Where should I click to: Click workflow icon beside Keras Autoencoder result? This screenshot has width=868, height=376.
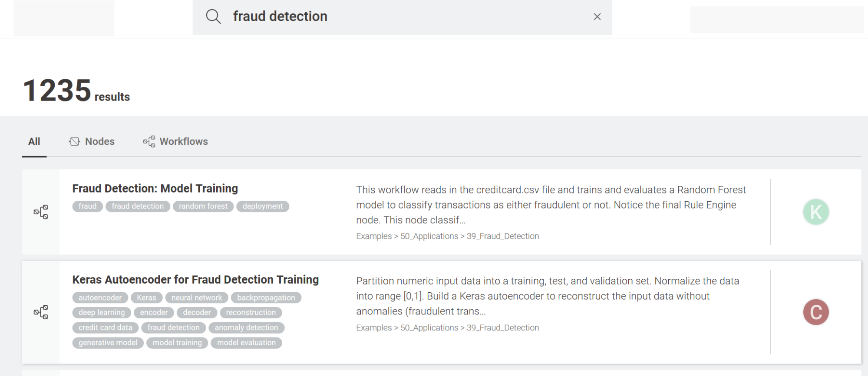click(x=41, y=312)
